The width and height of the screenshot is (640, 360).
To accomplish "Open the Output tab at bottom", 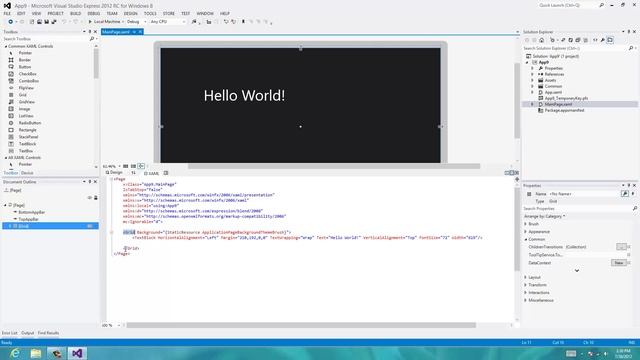I will point(28,333).
